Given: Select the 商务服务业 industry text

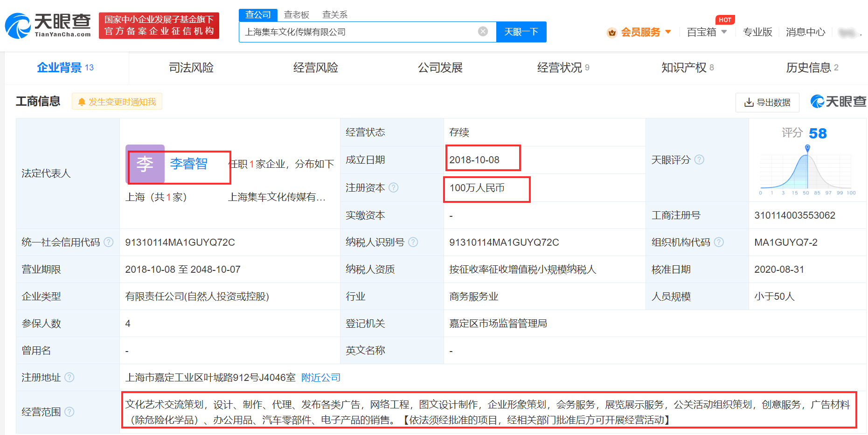Looking at the screenshot, I should tap(474, 297).
